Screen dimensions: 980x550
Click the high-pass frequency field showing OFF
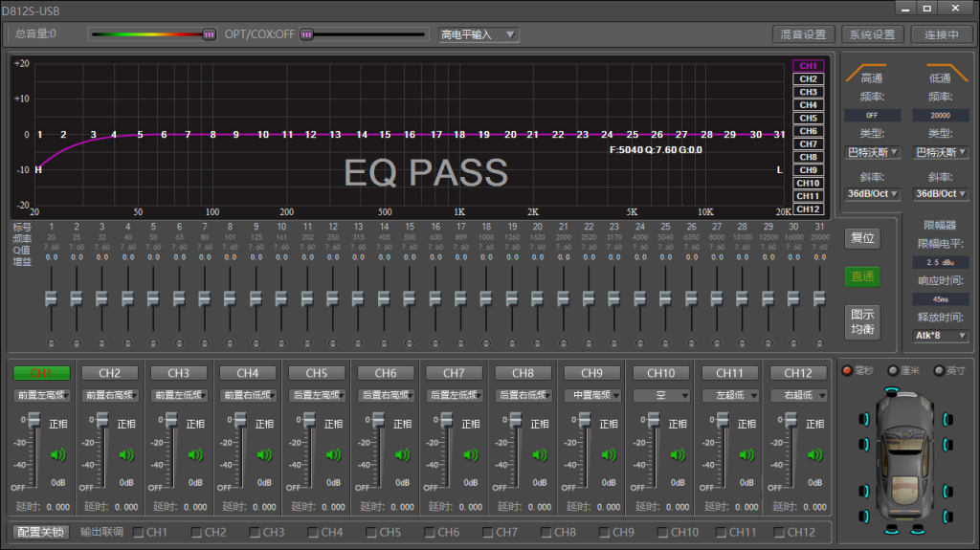(872, 115)
